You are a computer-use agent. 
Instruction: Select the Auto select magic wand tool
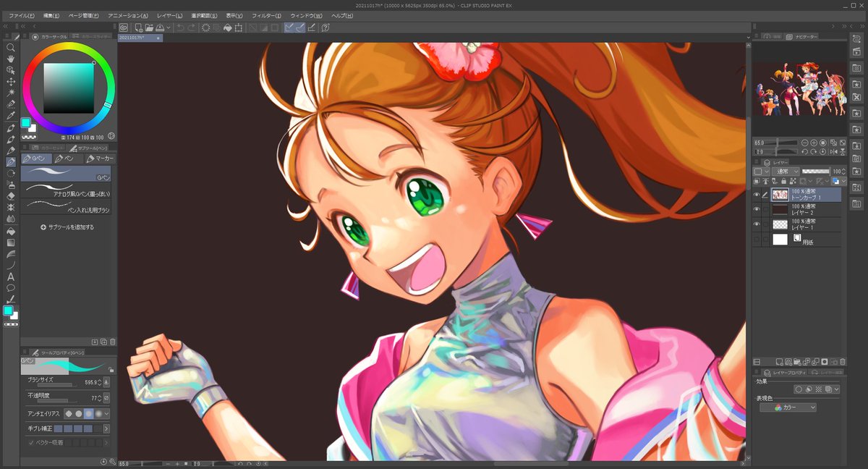click(x=11, y=93)
